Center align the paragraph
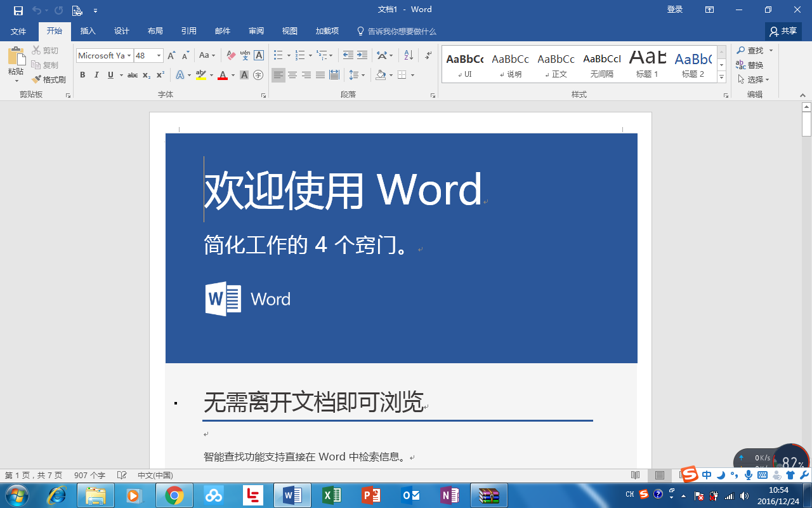This screenshot has height=508, width=812. coord(292,75)
